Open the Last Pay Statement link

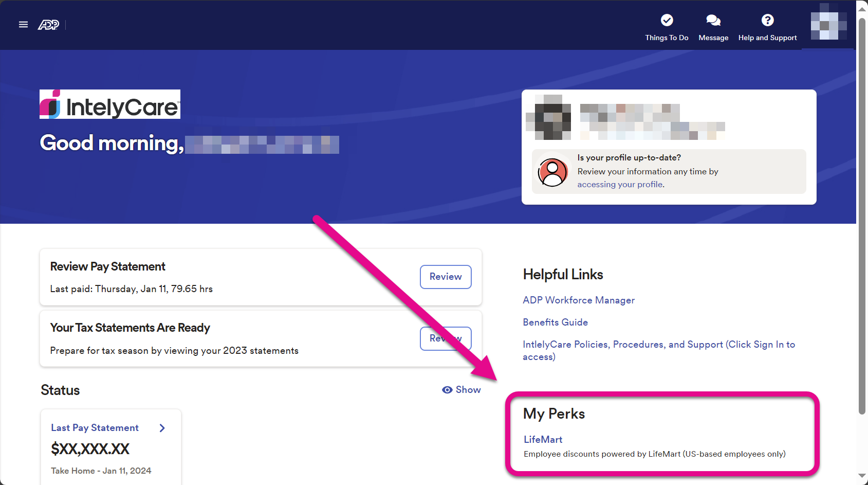tap(95, 428)
